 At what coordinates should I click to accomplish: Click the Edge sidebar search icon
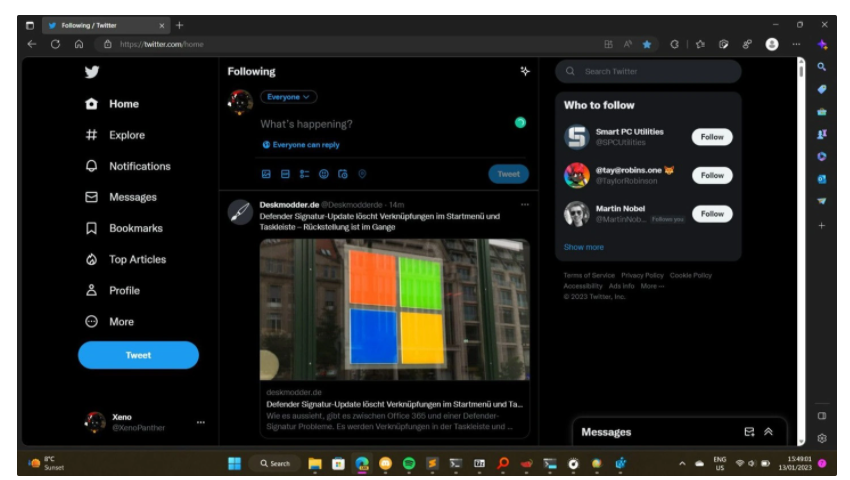(822, 67)
